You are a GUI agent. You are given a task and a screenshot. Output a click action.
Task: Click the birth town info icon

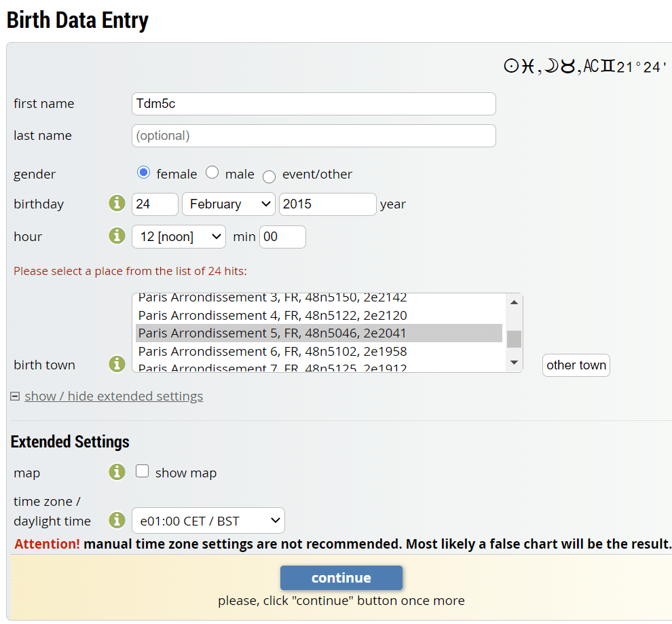[117, 364]
